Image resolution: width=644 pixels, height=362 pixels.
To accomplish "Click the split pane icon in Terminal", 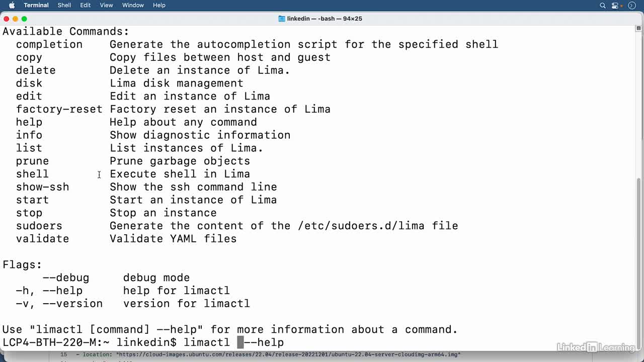I will click(x=638, y=29).
